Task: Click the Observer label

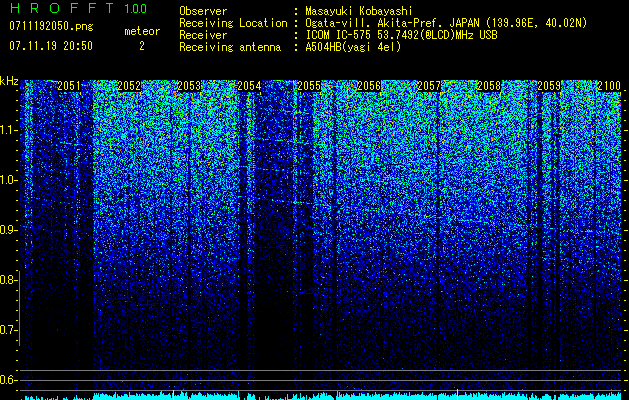Action: 203,11
